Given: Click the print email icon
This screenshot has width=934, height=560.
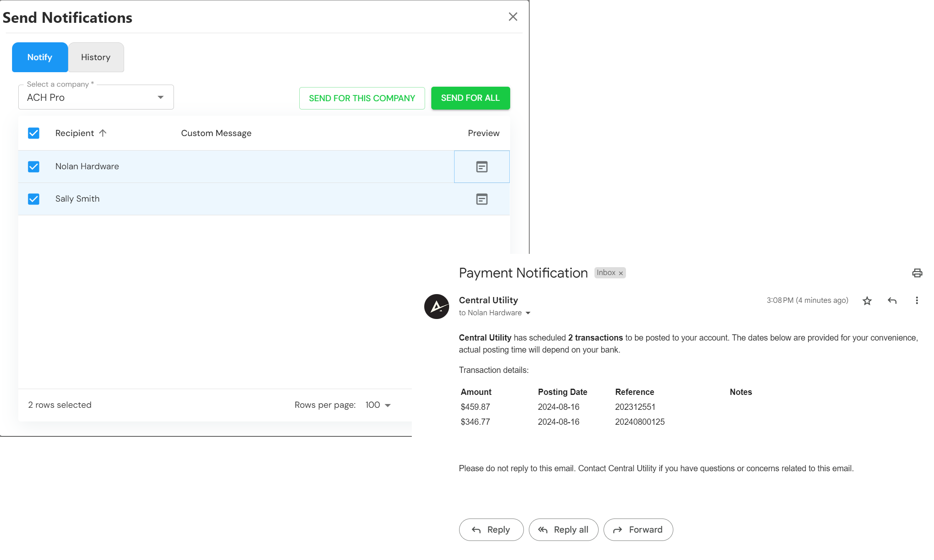Looking at the screenshot, I should 917,273.
